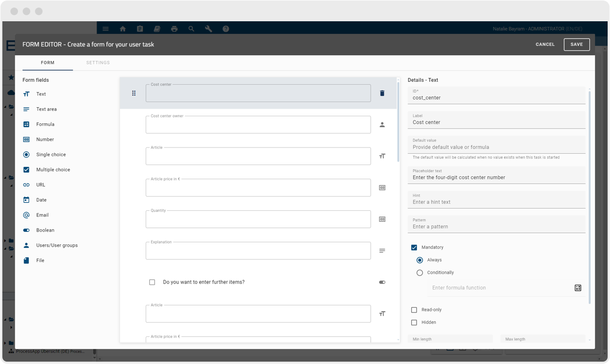The height and width of the screenshot is (364, 610).
Task: Click the text type icon beside first Article
Action: 382,156
